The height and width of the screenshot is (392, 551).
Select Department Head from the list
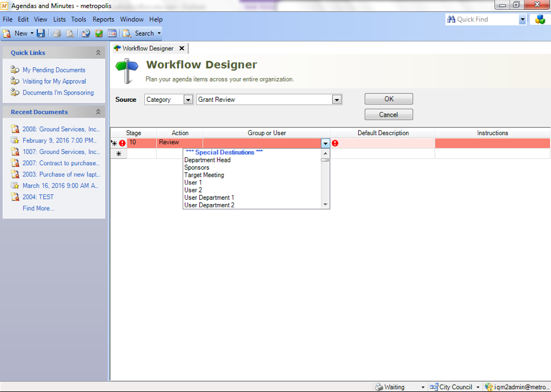click(207, 160)
